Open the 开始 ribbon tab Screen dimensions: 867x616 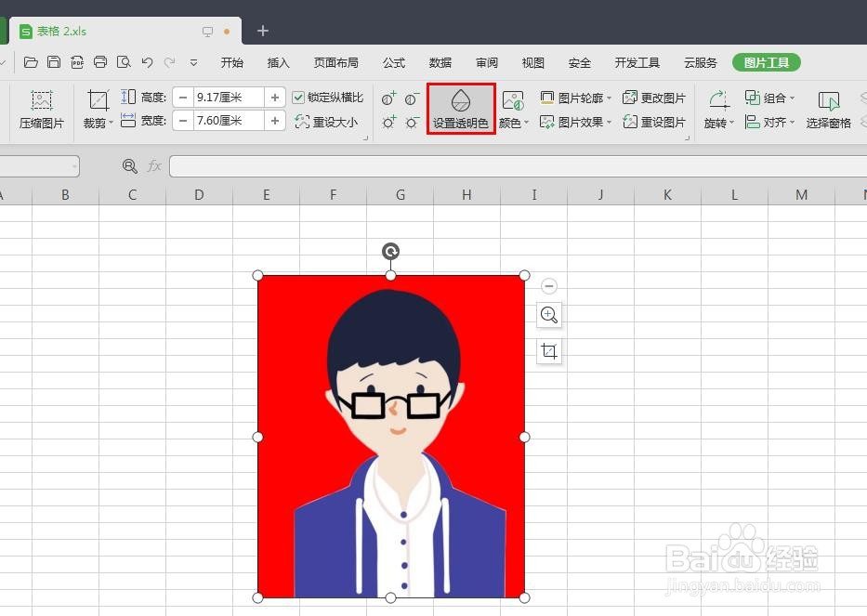point(231,63)
